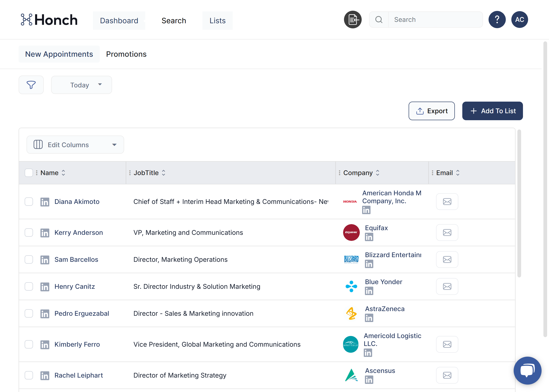Sort by the JobTitle column arrows
Viewport: 549px width, 392px height.
(163, 173)
